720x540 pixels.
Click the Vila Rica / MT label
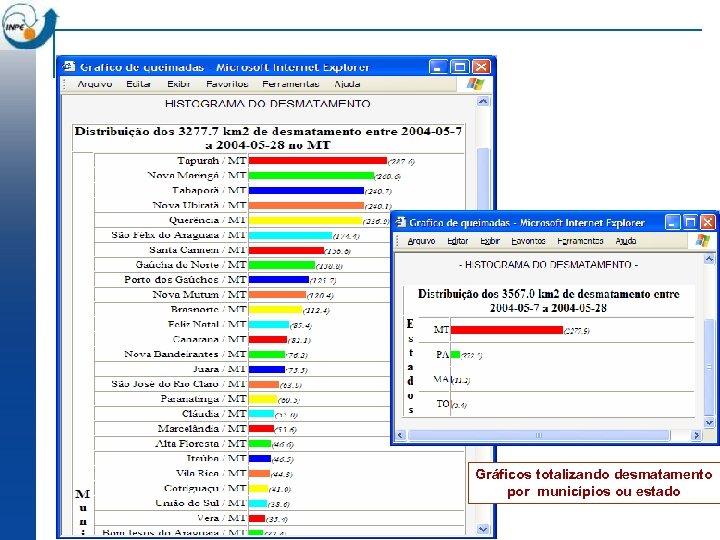(211, 473)
